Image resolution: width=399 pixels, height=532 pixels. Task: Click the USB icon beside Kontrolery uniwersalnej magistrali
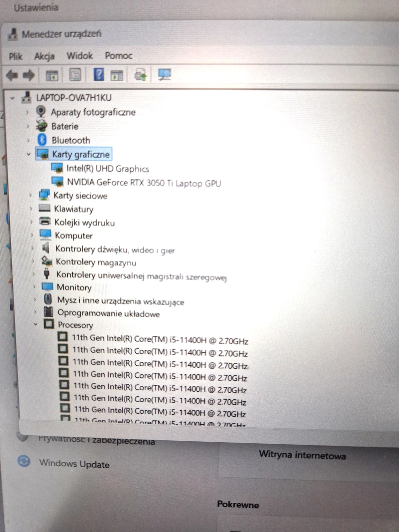point(47,274)
